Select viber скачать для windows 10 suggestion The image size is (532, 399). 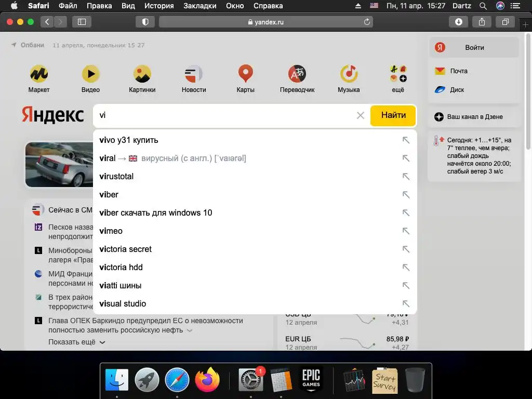point(255,212)
